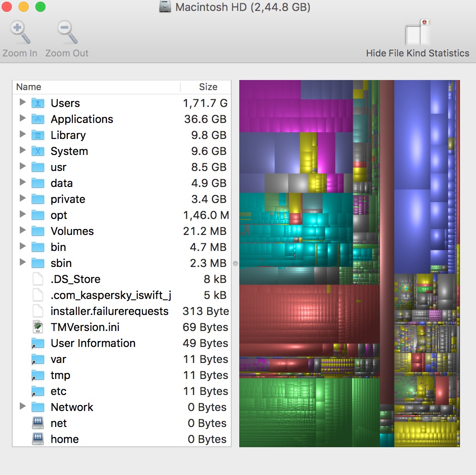476x475 pixels.
Task: Expand the Library folder disclosure triangle
Action: pos(23,134)
